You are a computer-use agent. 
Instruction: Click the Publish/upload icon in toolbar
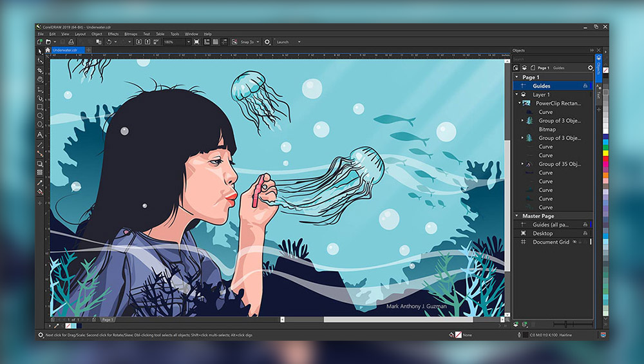coord(71,42)
